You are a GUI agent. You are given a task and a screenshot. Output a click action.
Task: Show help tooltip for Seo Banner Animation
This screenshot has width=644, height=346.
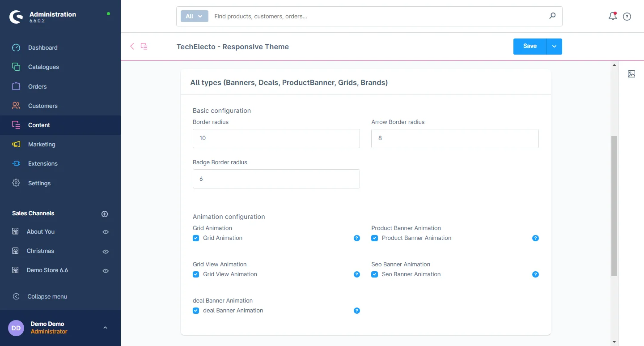pos(535,274)
